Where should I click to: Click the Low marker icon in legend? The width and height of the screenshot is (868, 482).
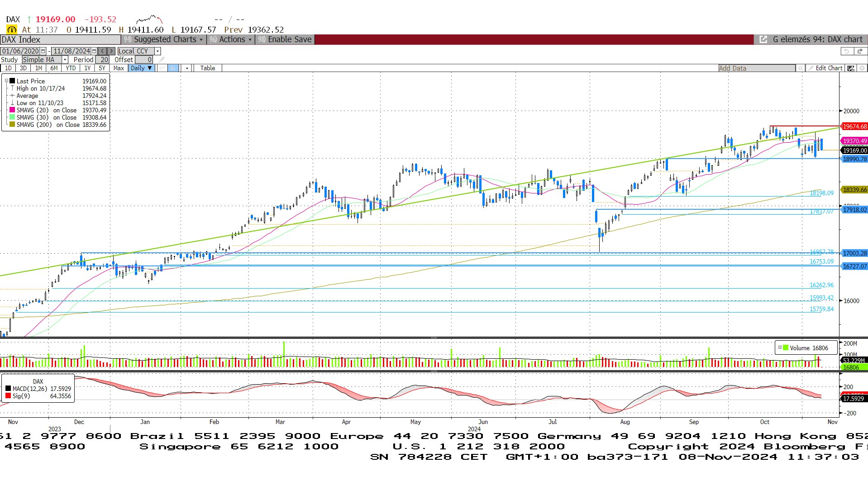coord(12,103)
